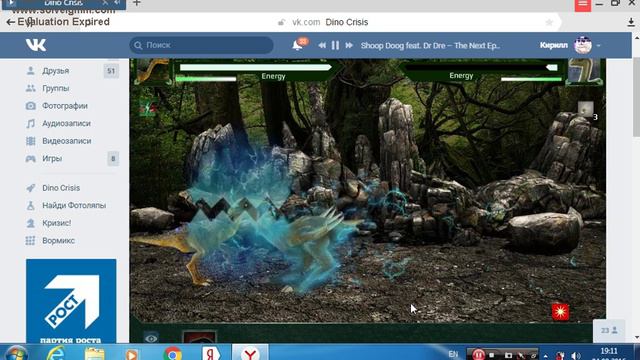Open a new browser tab

pyautogui.click(x=137, y=3)
